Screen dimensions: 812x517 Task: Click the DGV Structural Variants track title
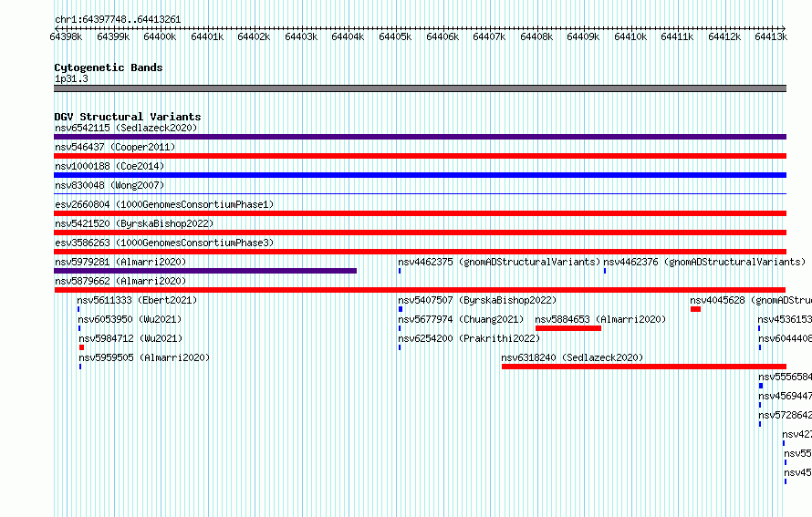(x=128, y=117)
